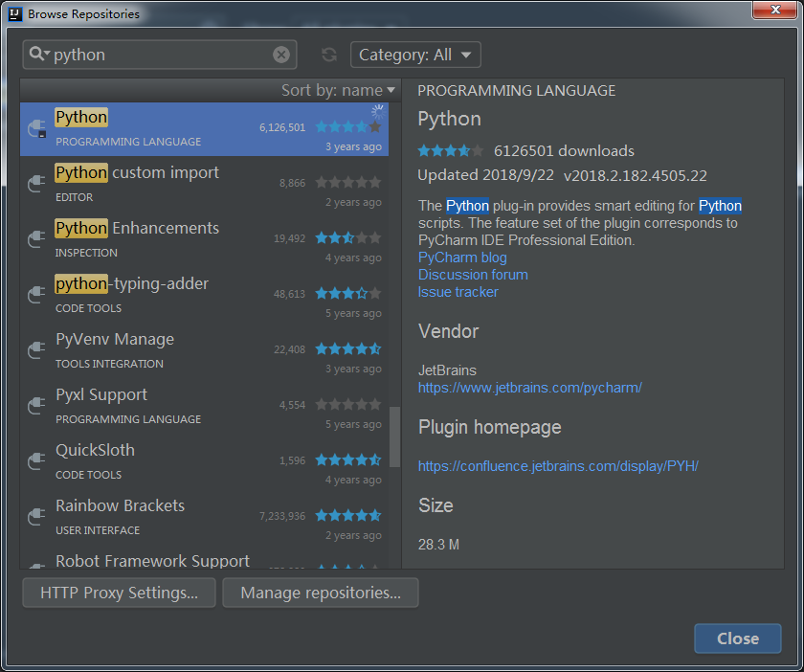Select the Pyxl Support plugin
804x672 pixels.
[204, 406]
